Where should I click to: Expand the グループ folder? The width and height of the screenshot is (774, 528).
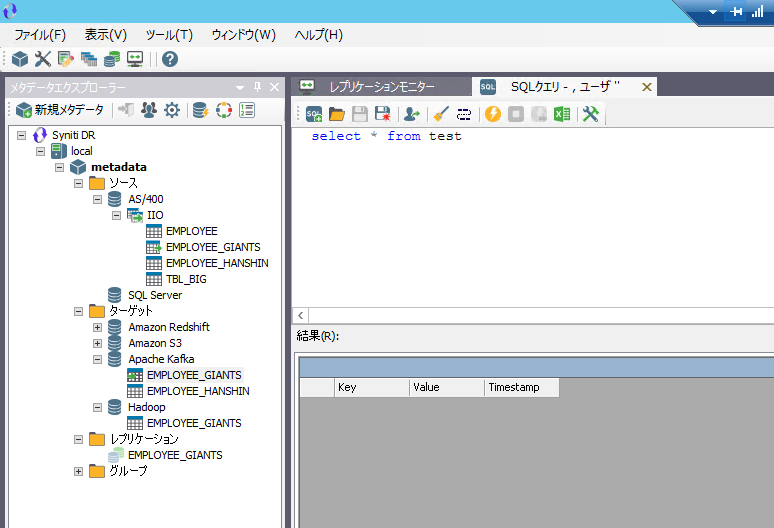tap(78, 471)
